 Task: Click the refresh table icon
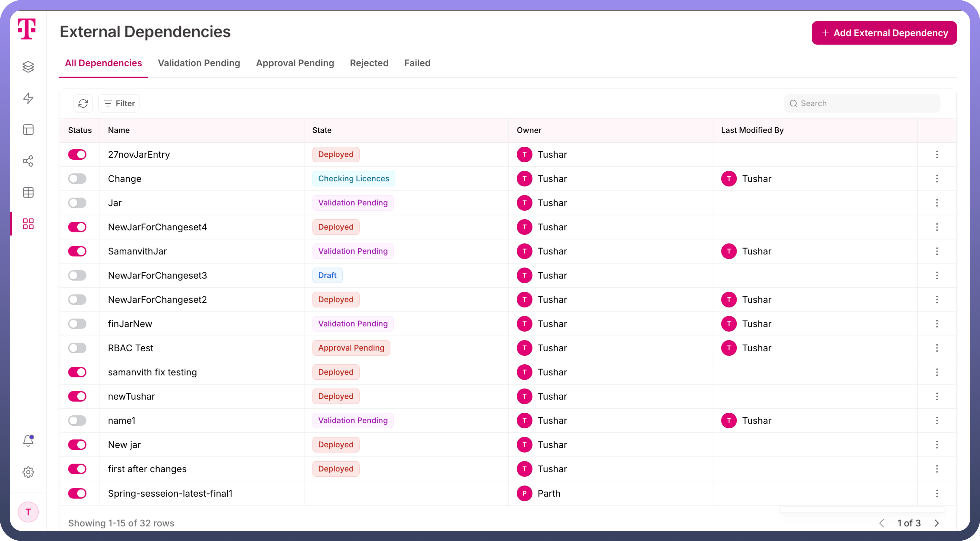pos(83,104)
